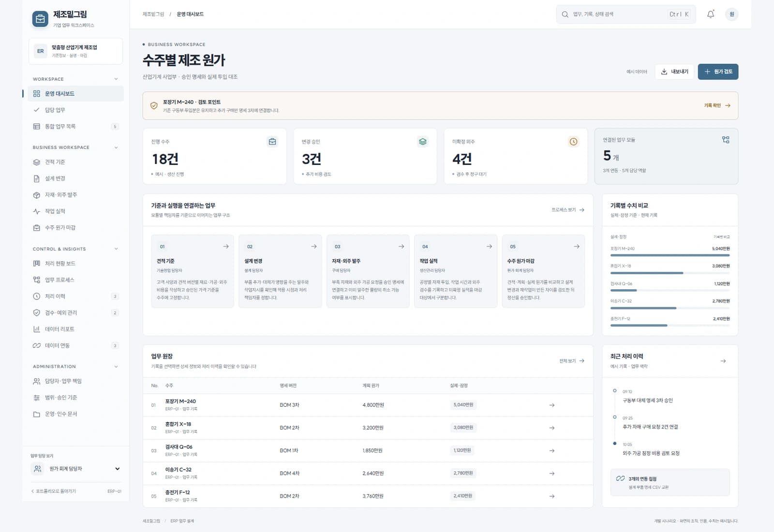Viewport: 774px width, 532px height.
Task: Open the 포장기 M-240 row arrow
Action: tap(552, 405)
